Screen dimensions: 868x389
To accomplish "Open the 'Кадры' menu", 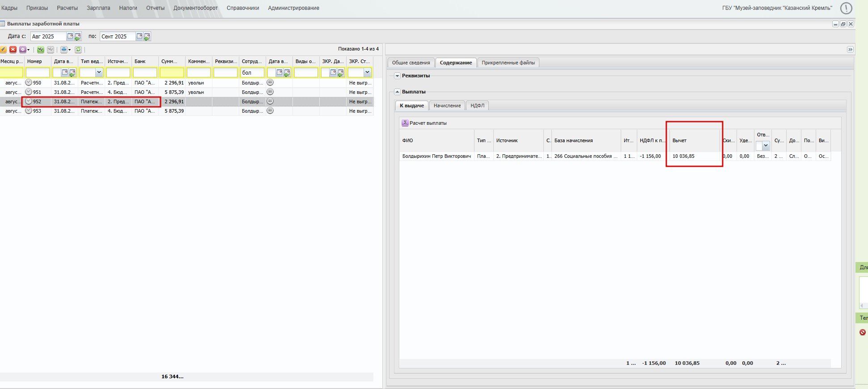I will coord(9,8).
